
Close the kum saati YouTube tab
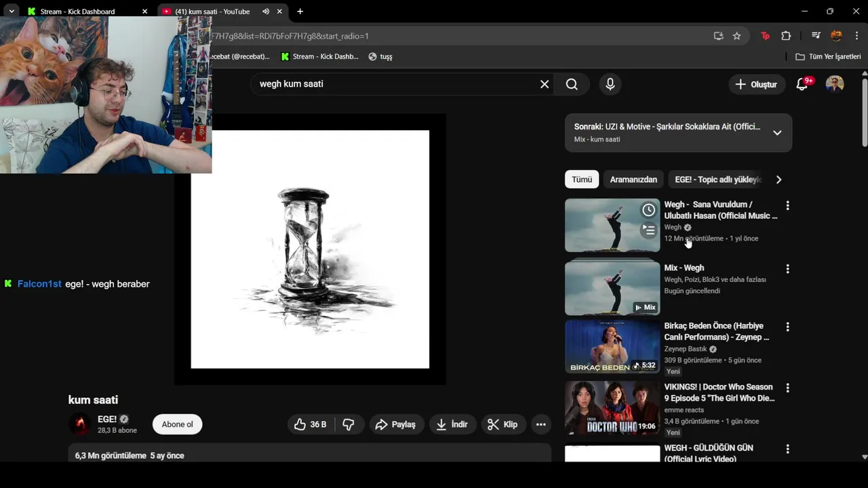279,12
